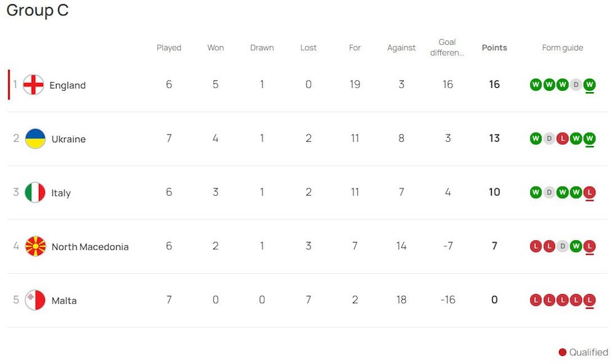Click the North Macedonia flag icon
This screenshot has height=364, width=612.
35,246
